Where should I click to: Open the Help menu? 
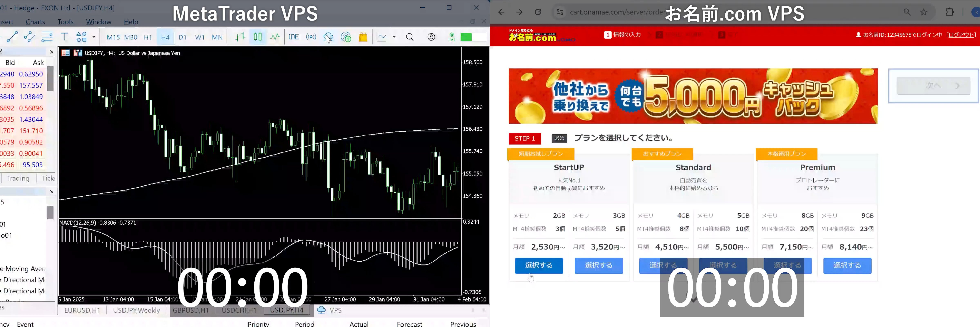pyautogui.click(x=131, y=22)
